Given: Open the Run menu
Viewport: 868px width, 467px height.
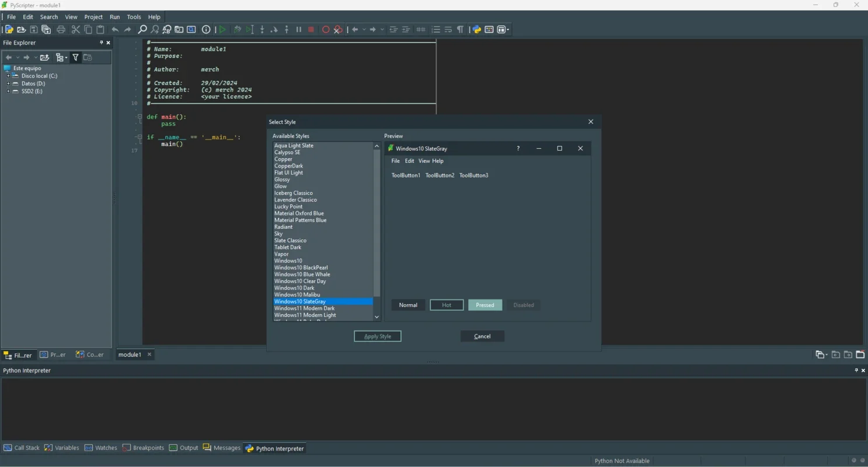Looking at the screenshot, I should click(x=115, y=17).
